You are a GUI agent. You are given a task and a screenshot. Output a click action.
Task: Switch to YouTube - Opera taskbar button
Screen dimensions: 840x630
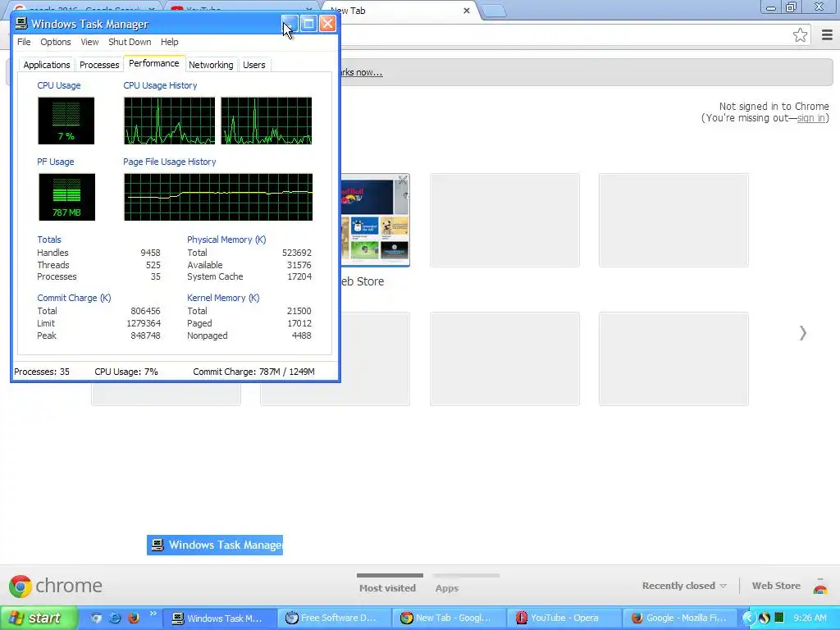coord(564,618)
